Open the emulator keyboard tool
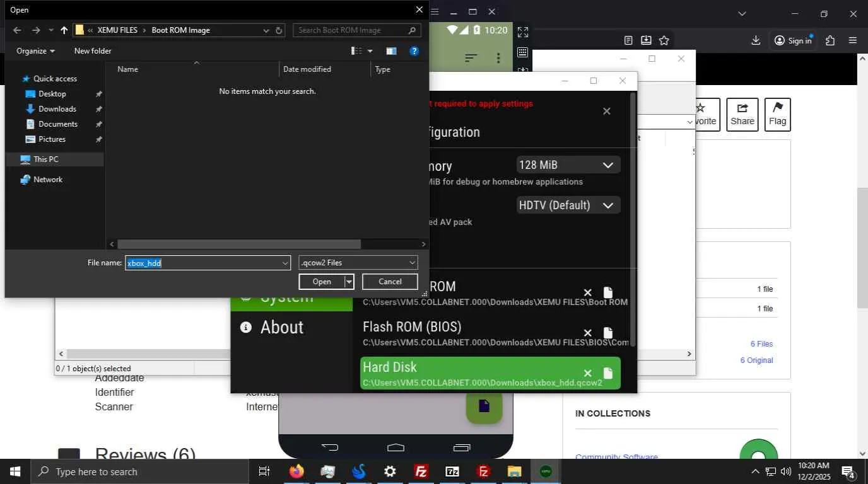The height and width of the screenshot is (484, 868). coord(523,52)
